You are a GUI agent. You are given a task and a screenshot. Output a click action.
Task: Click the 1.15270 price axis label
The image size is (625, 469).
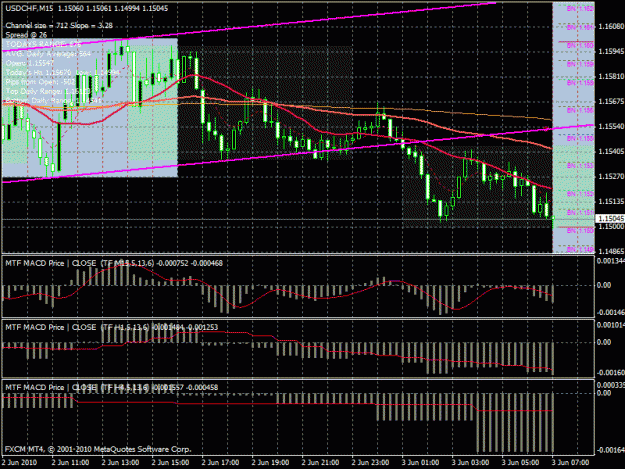(x=611, y=176)
